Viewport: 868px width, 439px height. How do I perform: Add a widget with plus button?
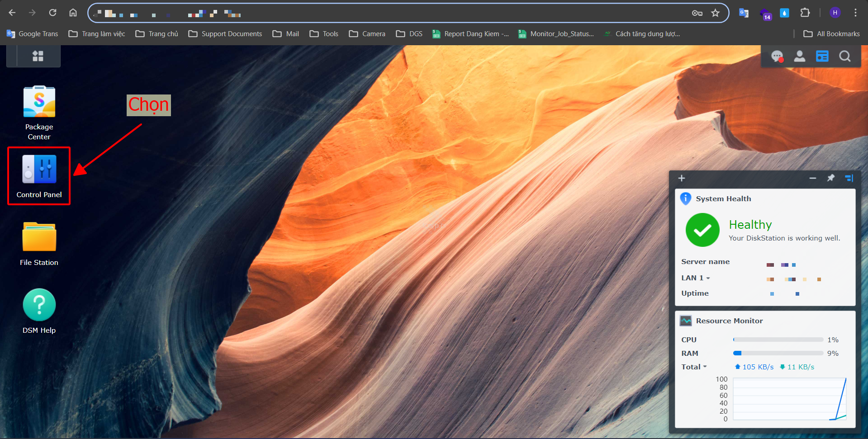[x=682, y=178]
